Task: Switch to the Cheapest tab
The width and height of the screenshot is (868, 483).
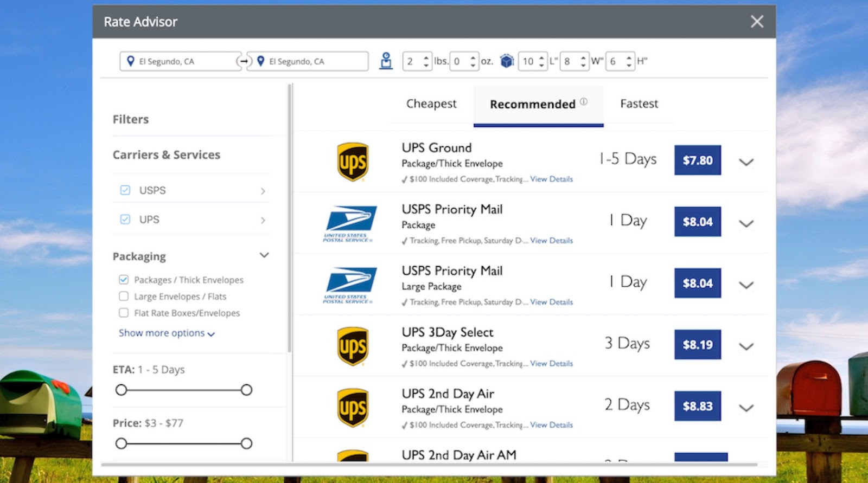Action: point(431,104)
